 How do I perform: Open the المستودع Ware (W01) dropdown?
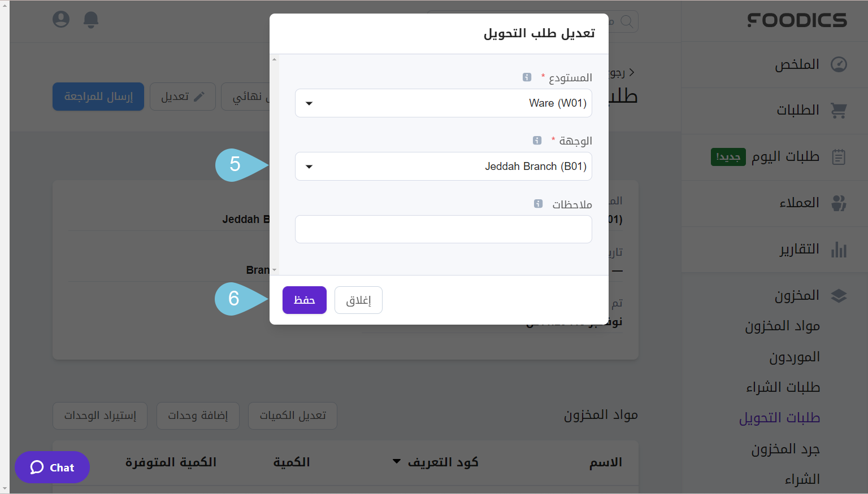(x=444, y=103)
